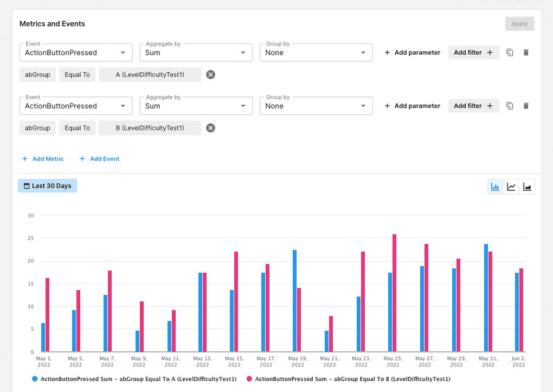This screenshot has width=553, height=392.
Task: Remove the abGroup B filter chip
Action: pos(210,128)
